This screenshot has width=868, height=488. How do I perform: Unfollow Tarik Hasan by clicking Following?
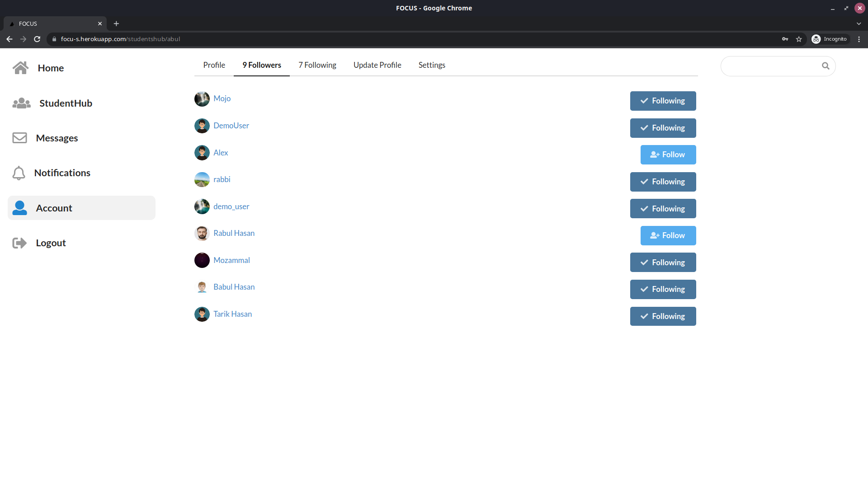pos(663,316)
